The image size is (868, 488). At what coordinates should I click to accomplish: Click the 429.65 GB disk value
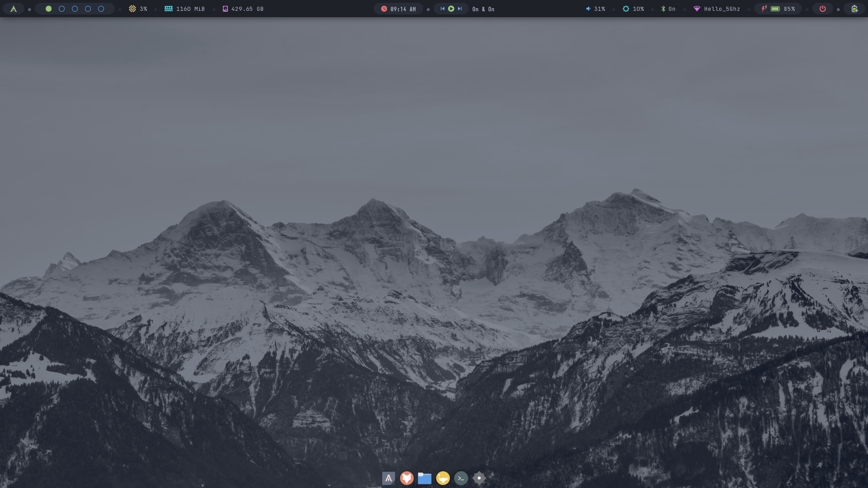pyautogui.click(x=247, y=9)
